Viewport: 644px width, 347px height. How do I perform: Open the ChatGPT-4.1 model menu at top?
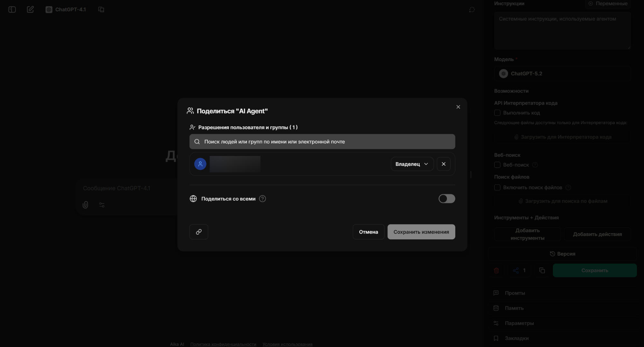pos(66,10)
